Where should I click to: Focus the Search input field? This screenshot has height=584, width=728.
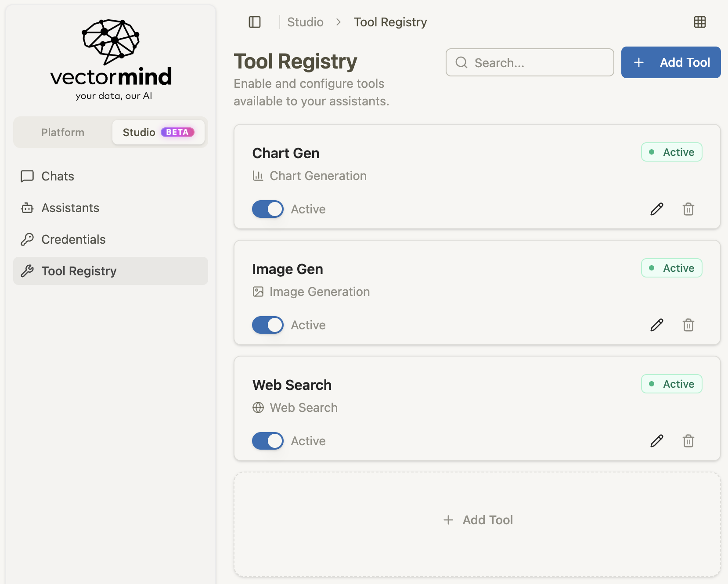(x=530, y=62)
